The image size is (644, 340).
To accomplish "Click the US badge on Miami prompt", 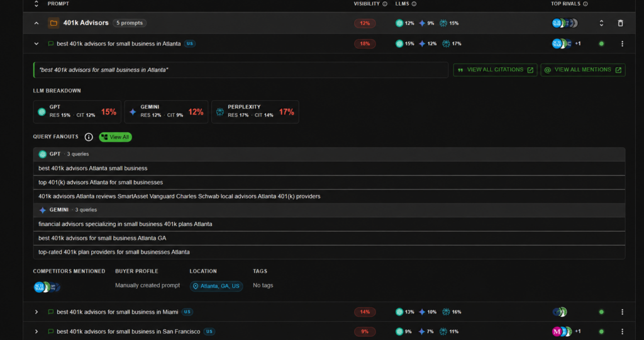I will tap(187, 312).
